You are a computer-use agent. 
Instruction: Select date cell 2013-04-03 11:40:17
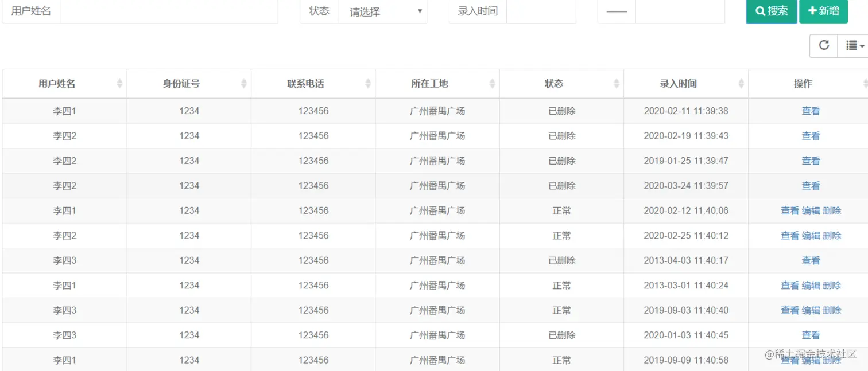pyautogui.click(x=686, y=260)
